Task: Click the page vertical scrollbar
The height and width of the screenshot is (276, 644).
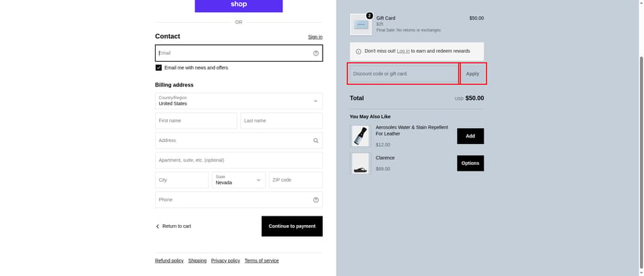Action: [x=641, y=164]
